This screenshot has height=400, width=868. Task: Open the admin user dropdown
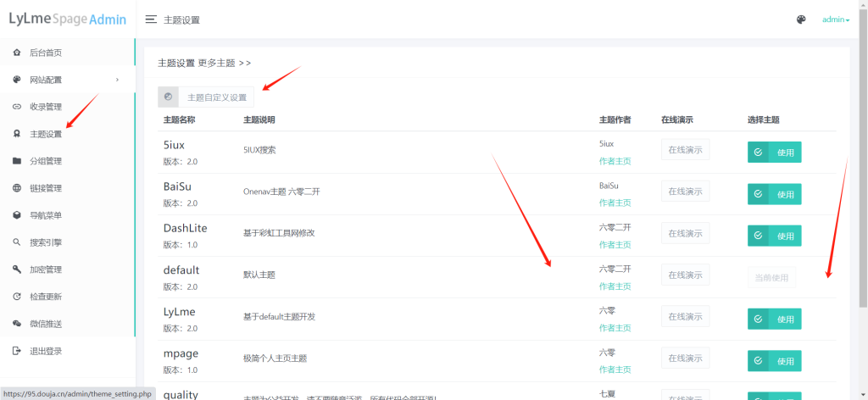coord(835,20)
